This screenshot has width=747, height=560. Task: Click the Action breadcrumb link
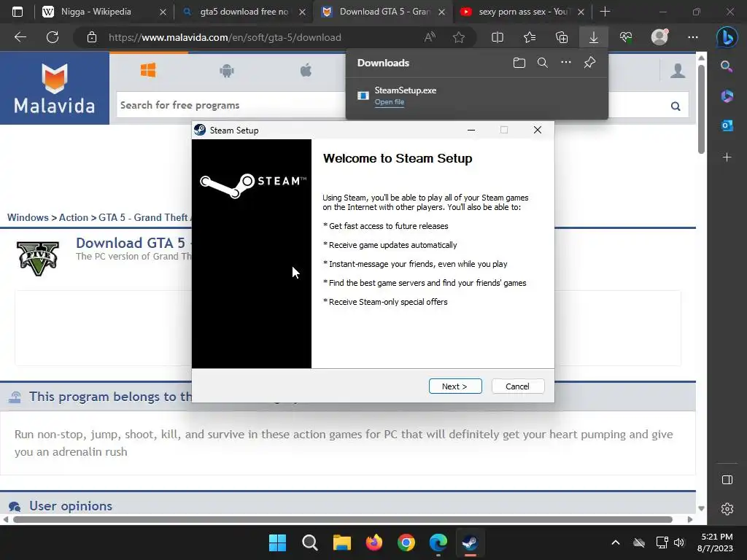[x=74, y=217]
